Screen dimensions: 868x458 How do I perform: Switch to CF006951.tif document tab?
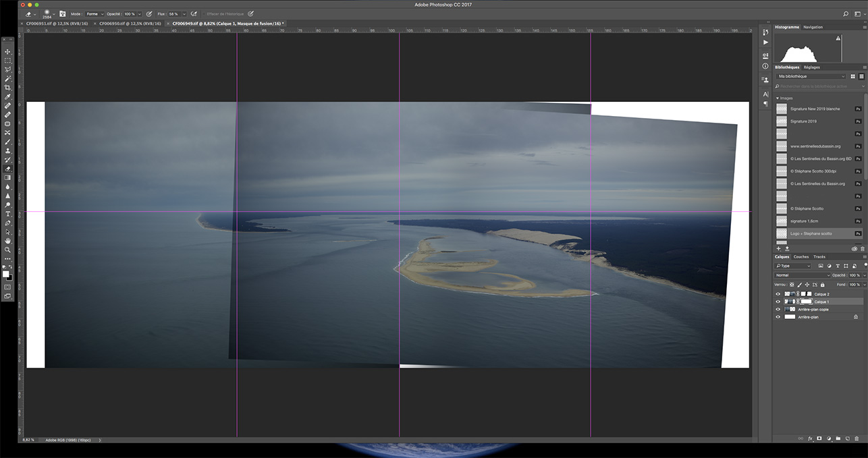click(57, 24)
